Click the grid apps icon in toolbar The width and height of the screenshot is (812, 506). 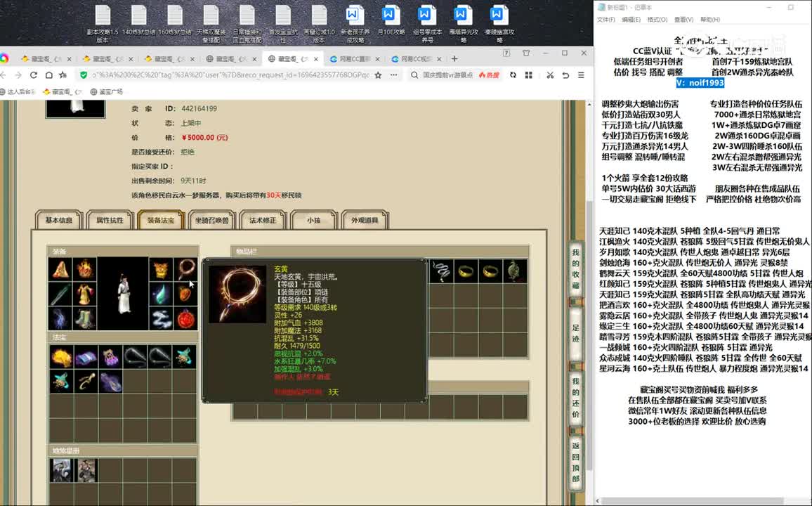[x=529, y=75]
